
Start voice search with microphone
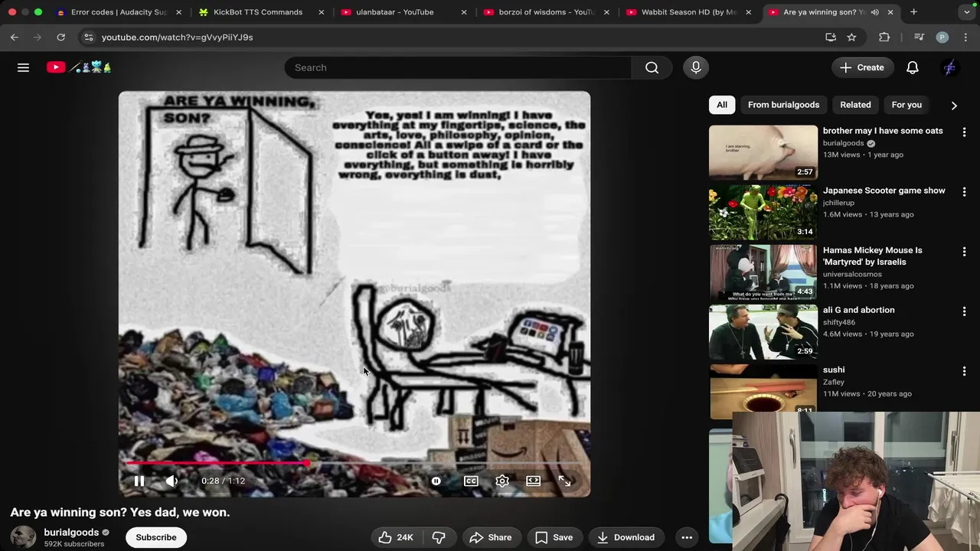pos(696,67)
